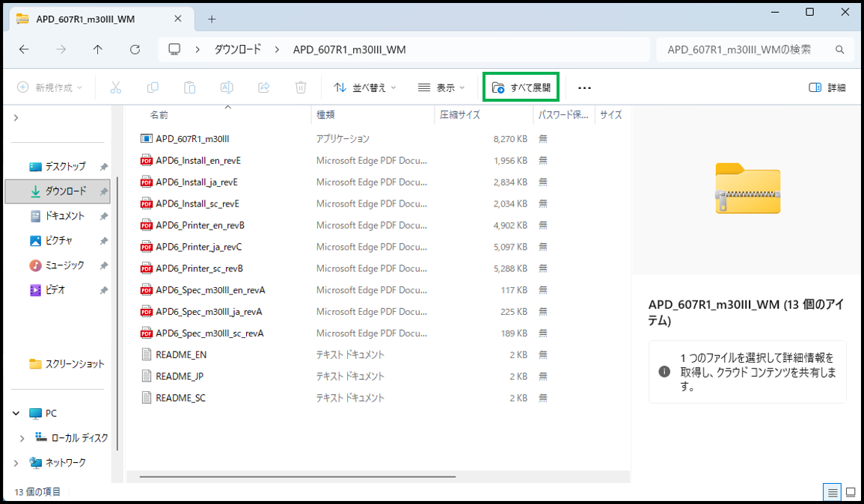The image size is (864, 504).
Task: Click the ダウンロード breadcrumb in the address bar
Action: click(238, 50)
